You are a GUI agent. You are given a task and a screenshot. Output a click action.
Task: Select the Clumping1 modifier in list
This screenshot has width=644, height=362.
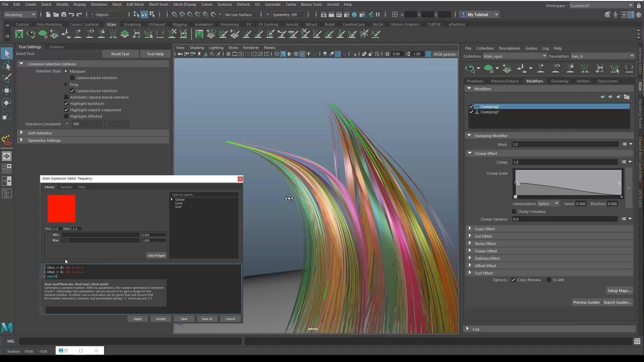tap(489, 112)
